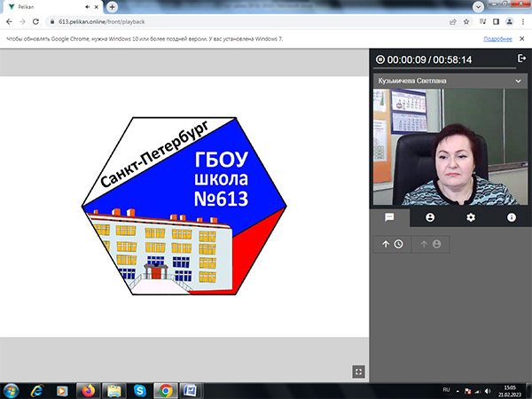Screen dimensions: 532x399
Task: Open the info tab icon
Action: (x=512, y=217)
